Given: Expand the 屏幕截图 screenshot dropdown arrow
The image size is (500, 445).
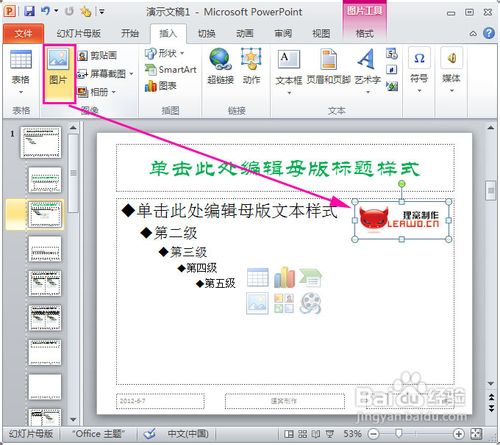Looking at the screenshot, I should 131,74.
